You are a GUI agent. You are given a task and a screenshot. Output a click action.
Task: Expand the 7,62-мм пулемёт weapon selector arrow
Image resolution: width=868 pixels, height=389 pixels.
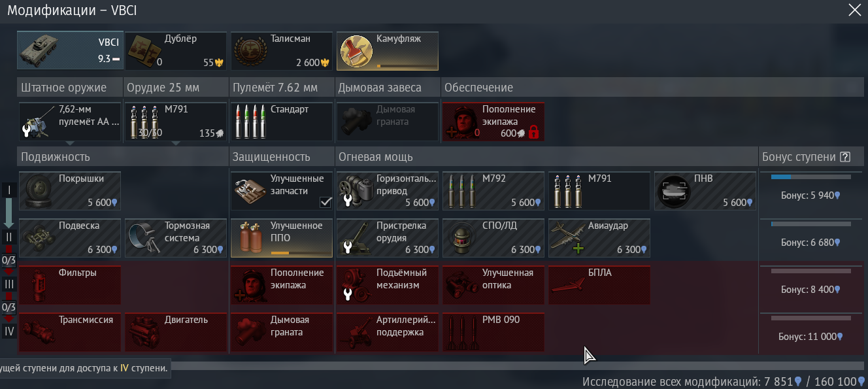70,143
